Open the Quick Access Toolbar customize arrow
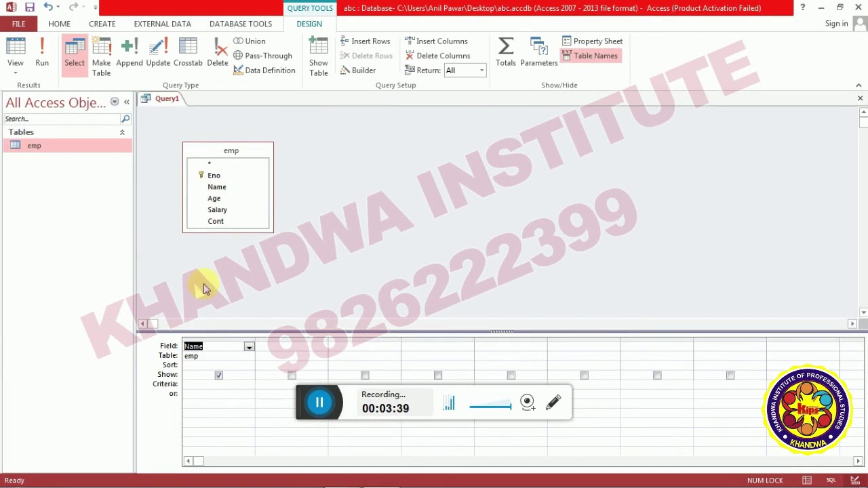The image size is (868, 488). 95,7
